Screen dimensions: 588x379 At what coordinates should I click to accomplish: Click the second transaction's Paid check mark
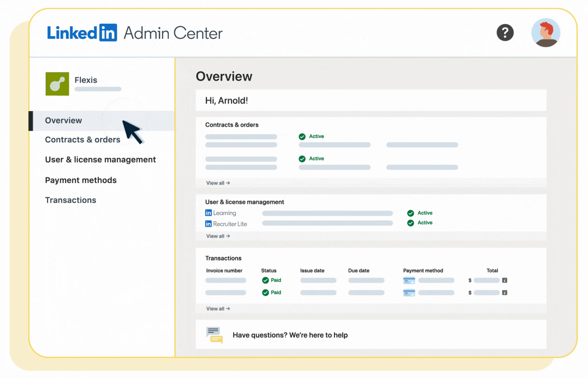click(265, 293)
